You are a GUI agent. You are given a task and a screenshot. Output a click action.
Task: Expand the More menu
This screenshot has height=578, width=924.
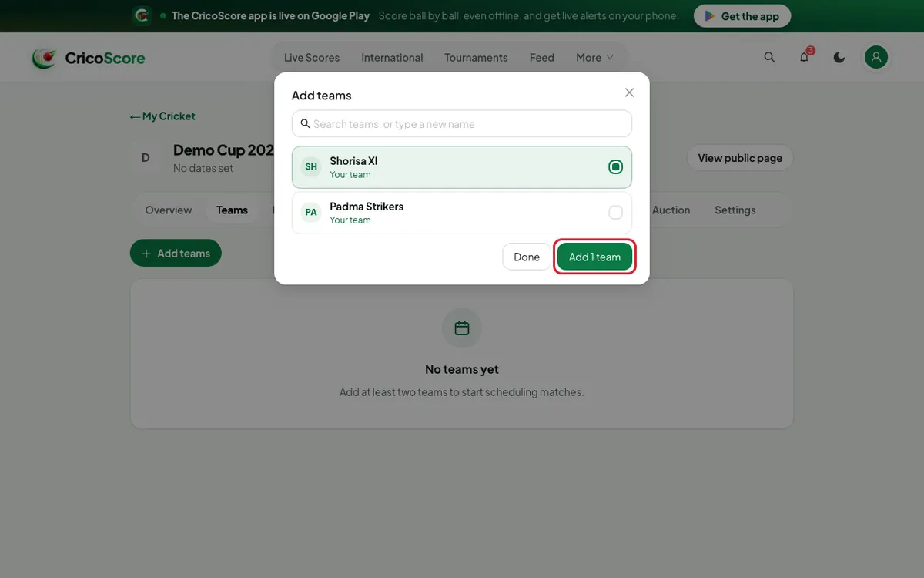(x=594, y=58)
